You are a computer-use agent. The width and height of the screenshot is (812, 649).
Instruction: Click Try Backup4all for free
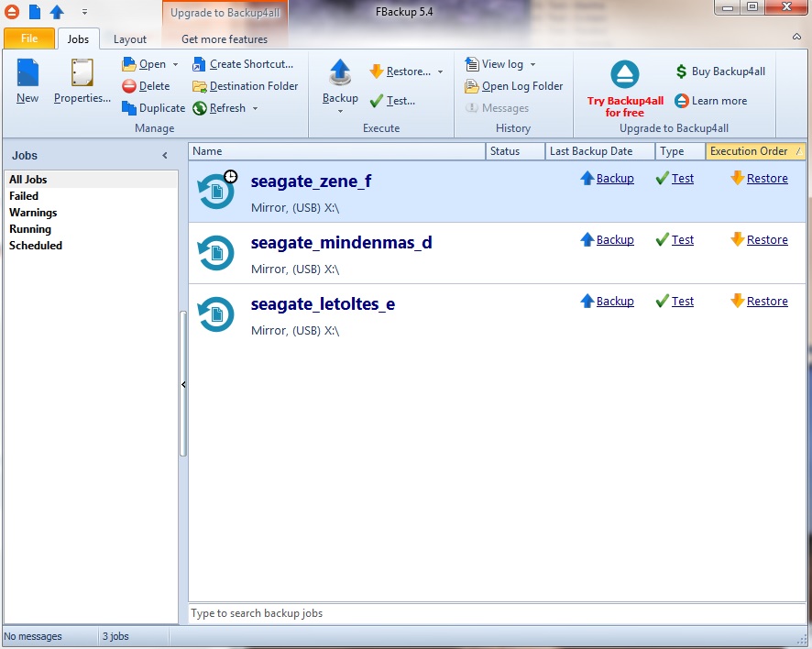tap(625, 89)
